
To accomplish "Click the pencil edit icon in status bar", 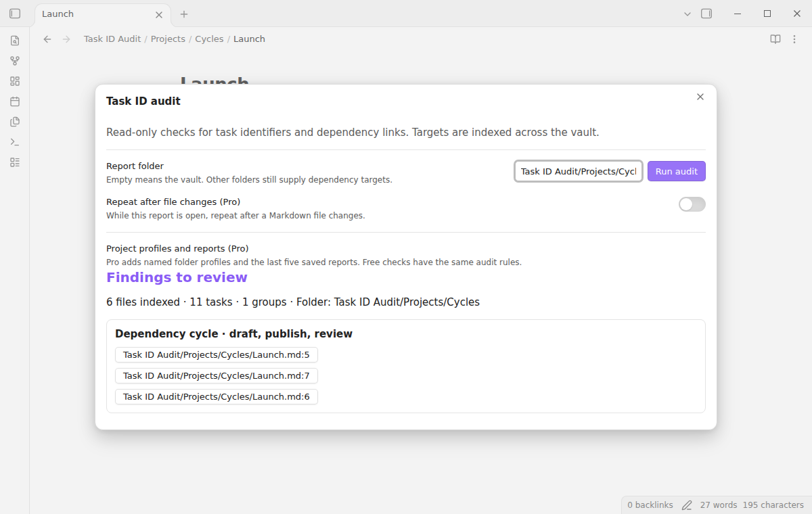I will 687,505.
